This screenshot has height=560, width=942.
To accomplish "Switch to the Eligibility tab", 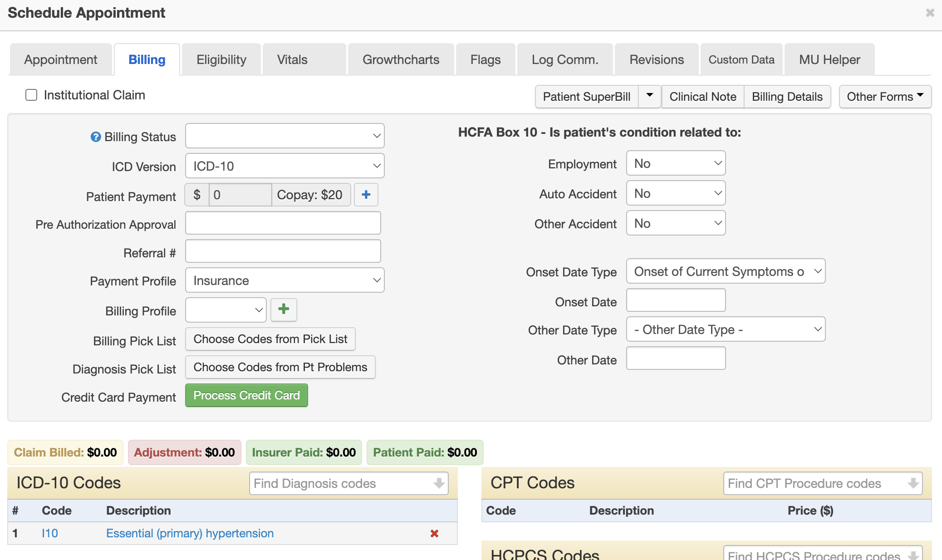I will coord(221,59).
